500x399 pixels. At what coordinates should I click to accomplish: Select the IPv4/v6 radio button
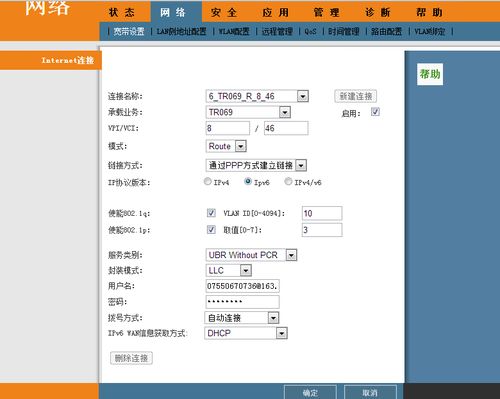tap(288, 181)
